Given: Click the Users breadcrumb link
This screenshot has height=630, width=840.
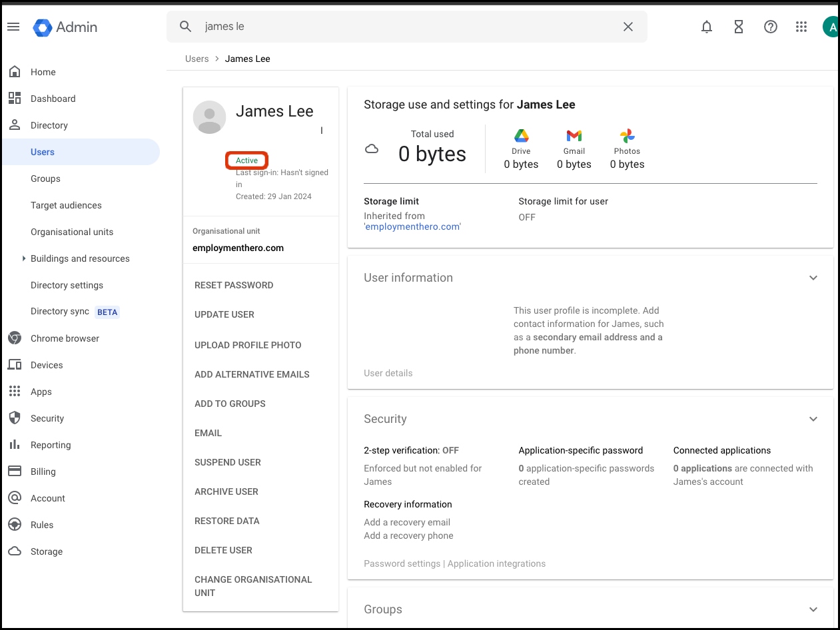Looking at the screenshot, I should pyautogui.click(x=197, y=59).
